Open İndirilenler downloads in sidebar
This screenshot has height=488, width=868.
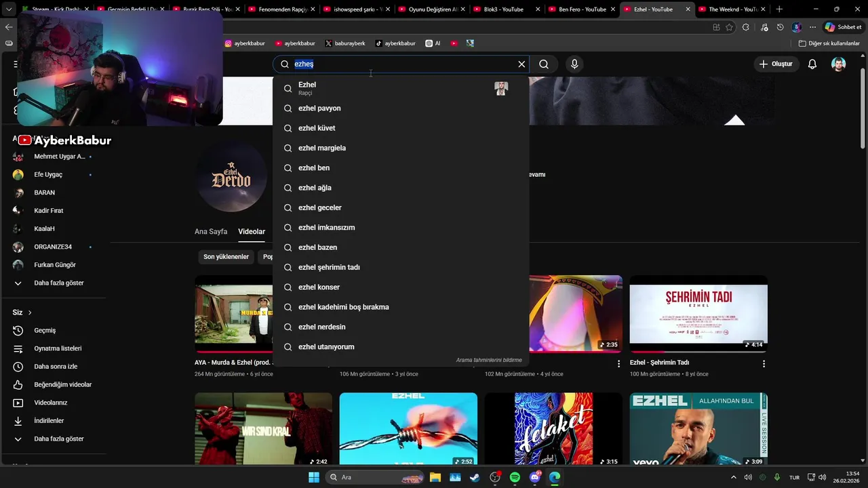tap(54, 421)
